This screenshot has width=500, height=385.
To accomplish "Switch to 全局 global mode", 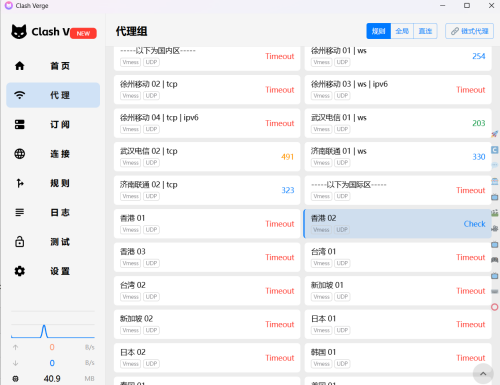I will coord(402,31).
